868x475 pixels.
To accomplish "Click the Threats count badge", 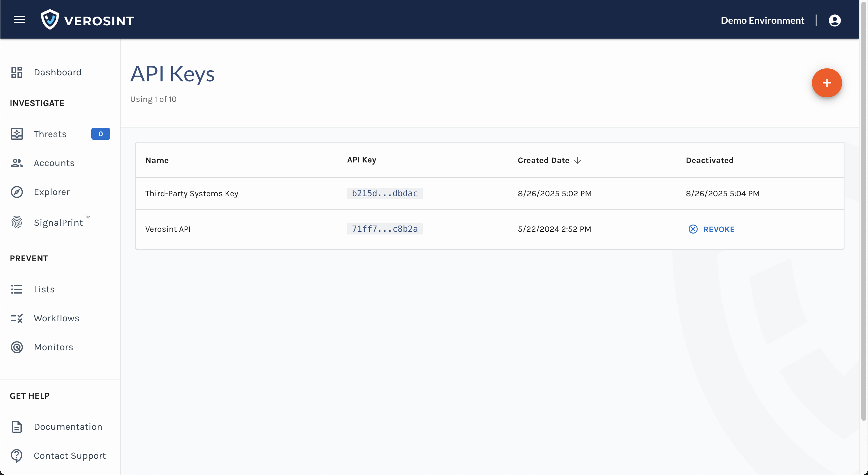I will coord(101,134).
